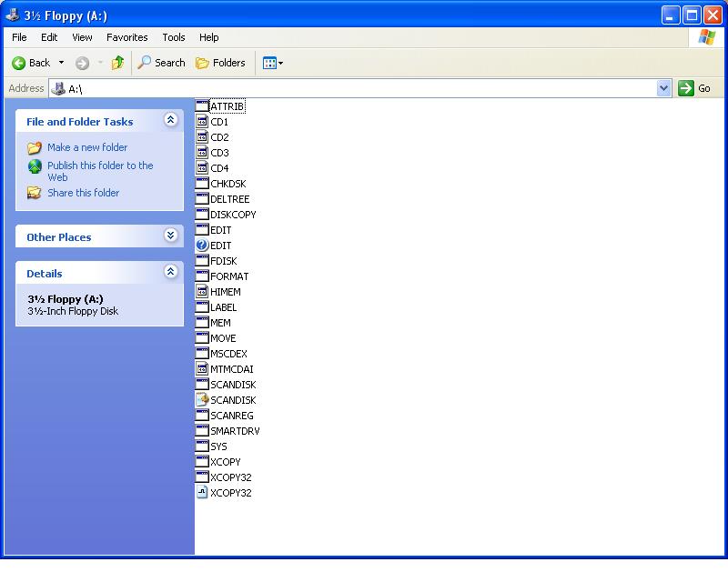Open the Views dropdown arrow
The image size is (728, 582).
coord(280,63)
